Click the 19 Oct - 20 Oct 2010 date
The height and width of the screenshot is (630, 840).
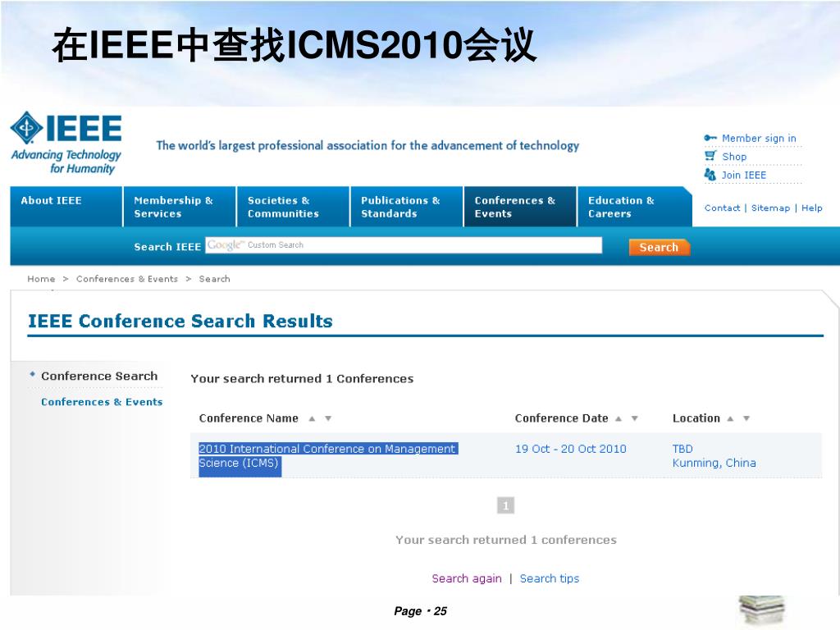[571, 449]
